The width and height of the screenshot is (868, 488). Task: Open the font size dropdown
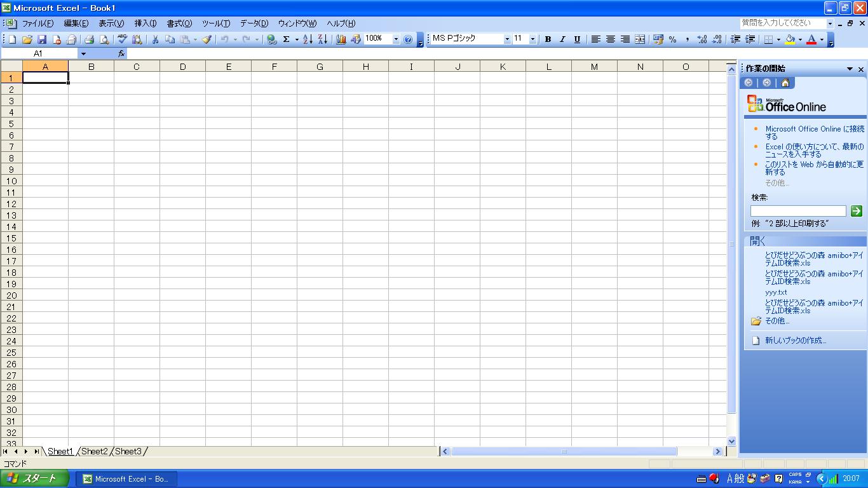(532, 39)
